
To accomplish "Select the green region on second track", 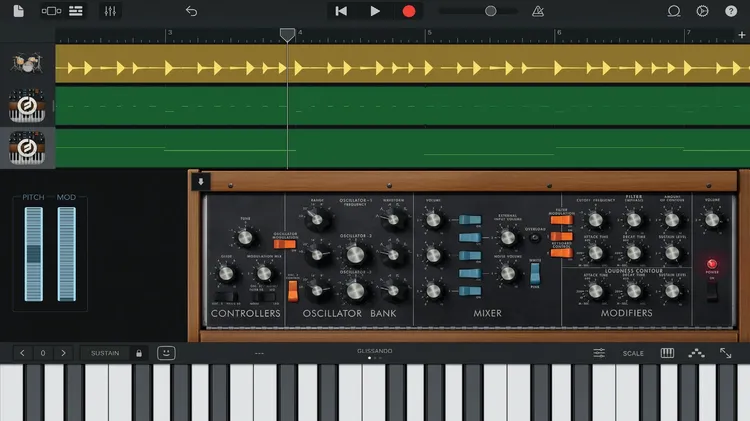I will pyautogui.click(x=402, y=106).
